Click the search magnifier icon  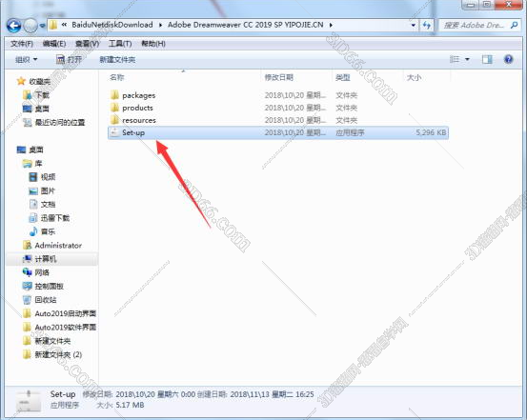(514, 25)
